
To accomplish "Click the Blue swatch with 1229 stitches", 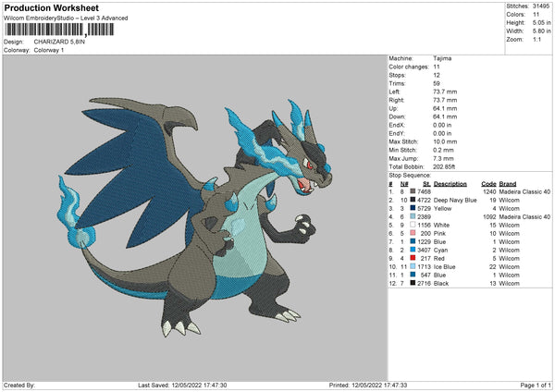I will pyautogui.click(x=413, y=241).
